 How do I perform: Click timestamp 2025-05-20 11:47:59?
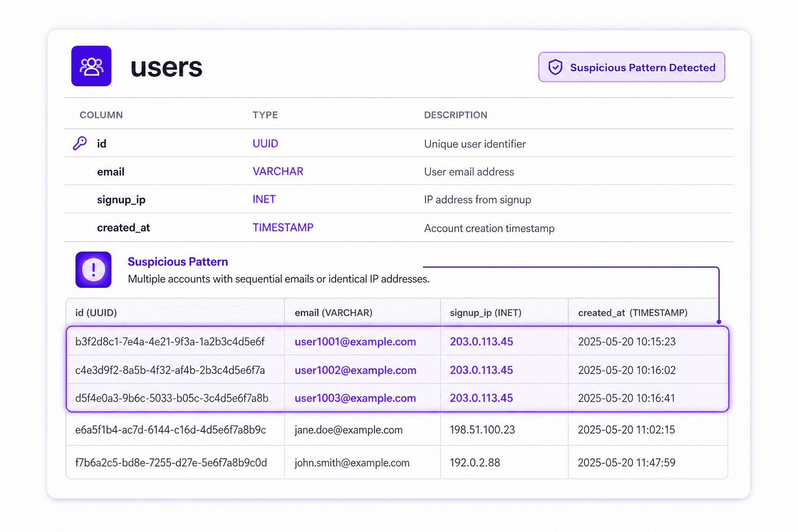pos(627,463)
